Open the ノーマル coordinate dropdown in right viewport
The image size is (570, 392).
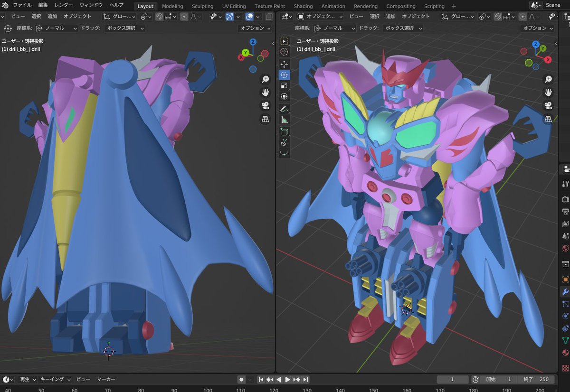[335, 28]
